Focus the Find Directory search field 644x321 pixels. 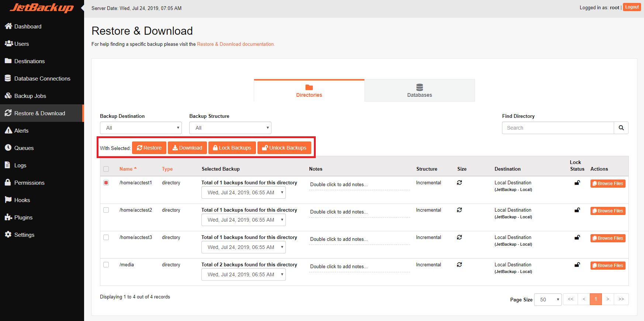[x=558, y=128]
